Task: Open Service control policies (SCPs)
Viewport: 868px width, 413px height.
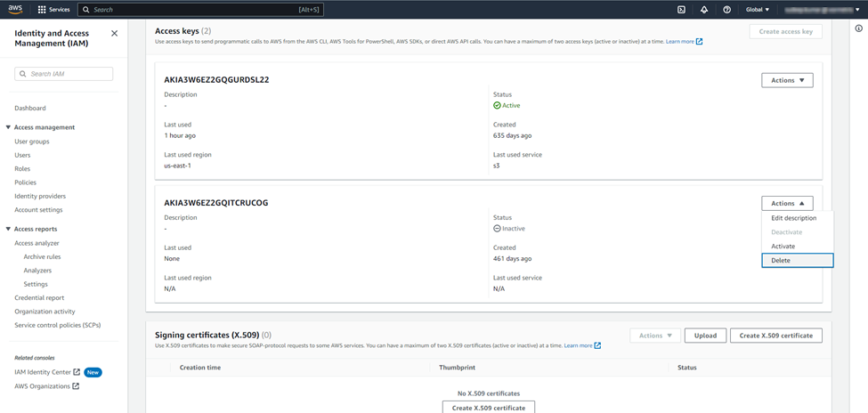Action: click(x=58, y=326)
